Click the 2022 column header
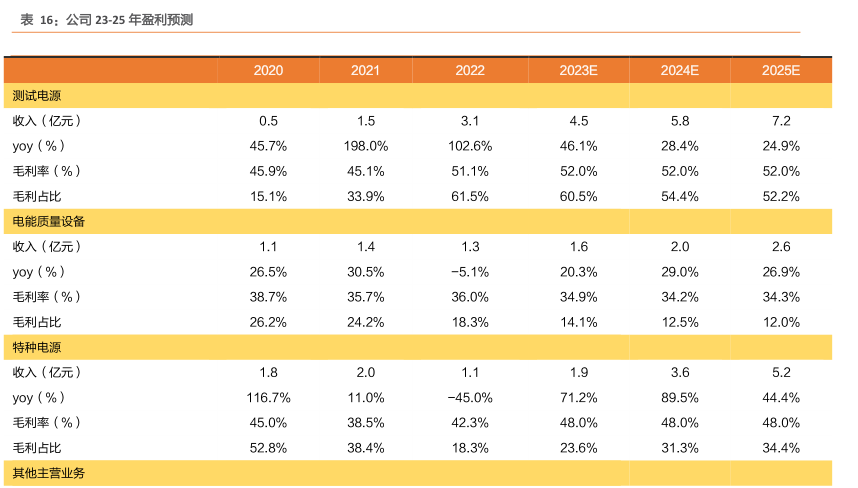 470,70
